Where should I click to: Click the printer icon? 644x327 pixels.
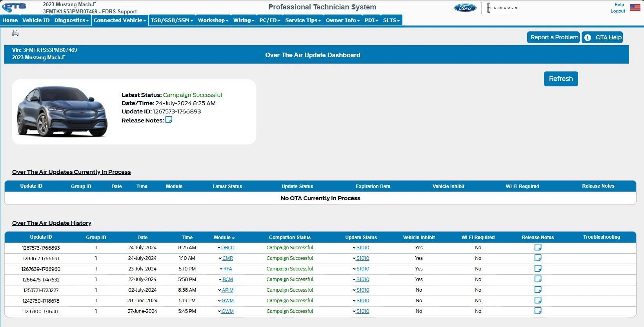click(15, 33)
